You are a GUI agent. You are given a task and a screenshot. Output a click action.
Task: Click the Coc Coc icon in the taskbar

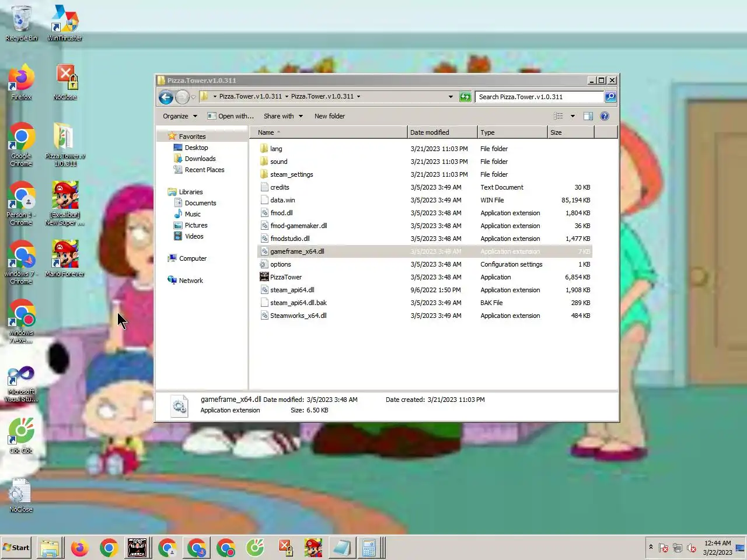pos(255,548)
